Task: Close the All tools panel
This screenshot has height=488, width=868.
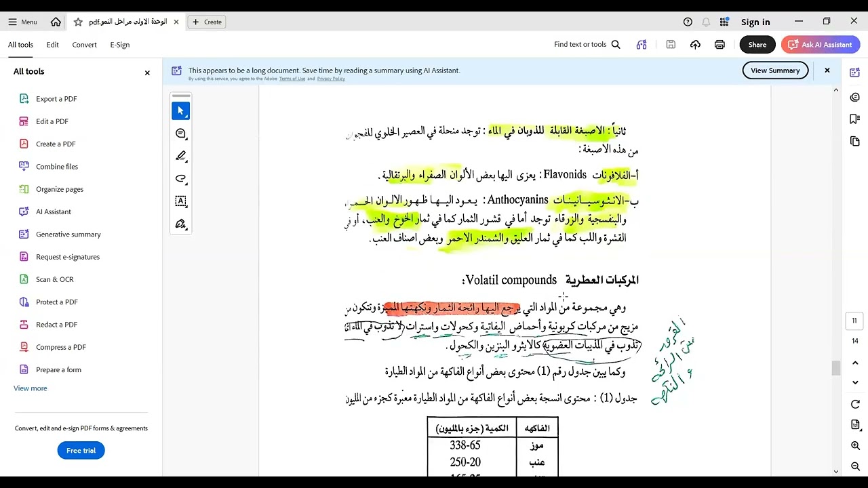Action: [147, 73]
